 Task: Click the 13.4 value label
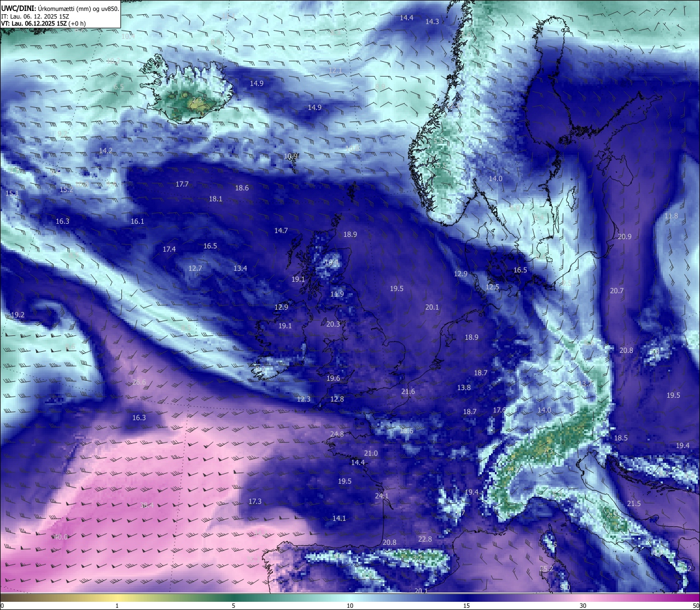[x=240, y=268]
